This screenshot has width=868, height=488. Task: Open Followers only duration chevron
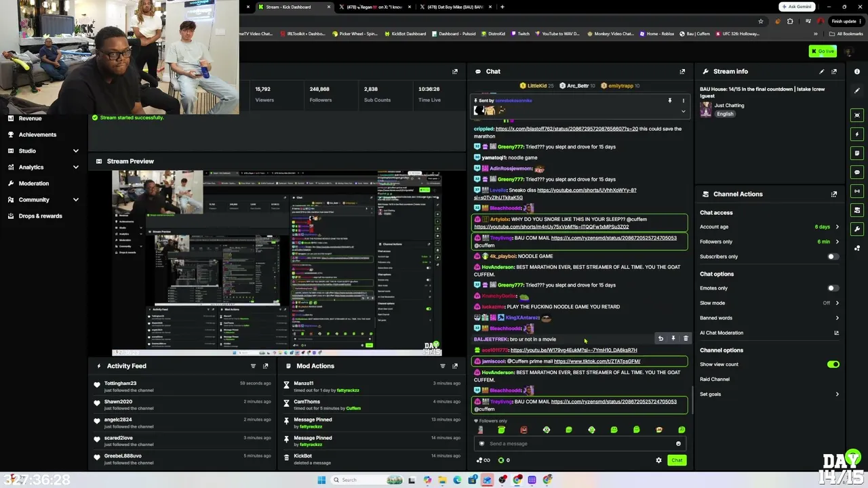click(x=837, y=242)
